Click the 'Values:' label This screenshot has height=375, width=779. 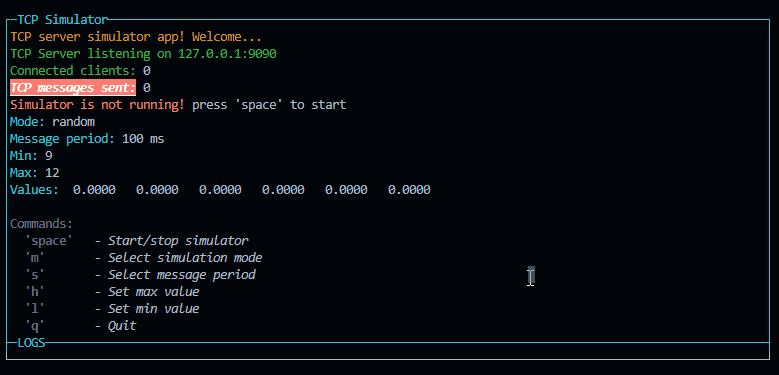(34, 190)
